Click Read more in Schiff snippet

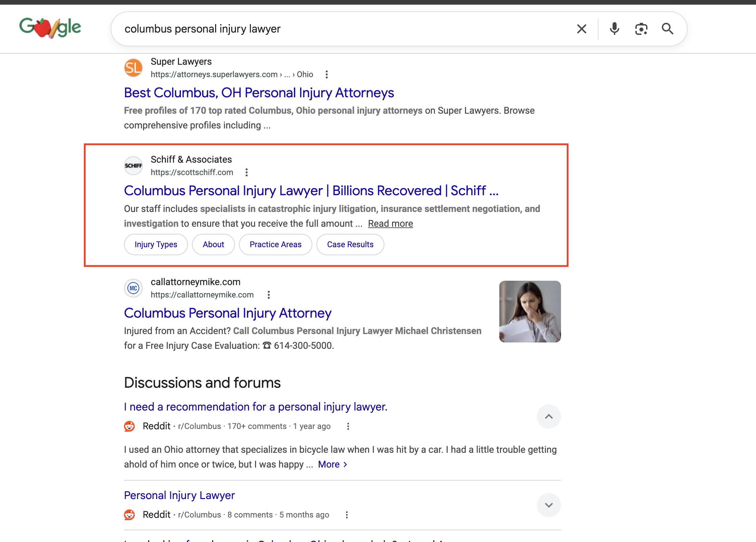390,224
